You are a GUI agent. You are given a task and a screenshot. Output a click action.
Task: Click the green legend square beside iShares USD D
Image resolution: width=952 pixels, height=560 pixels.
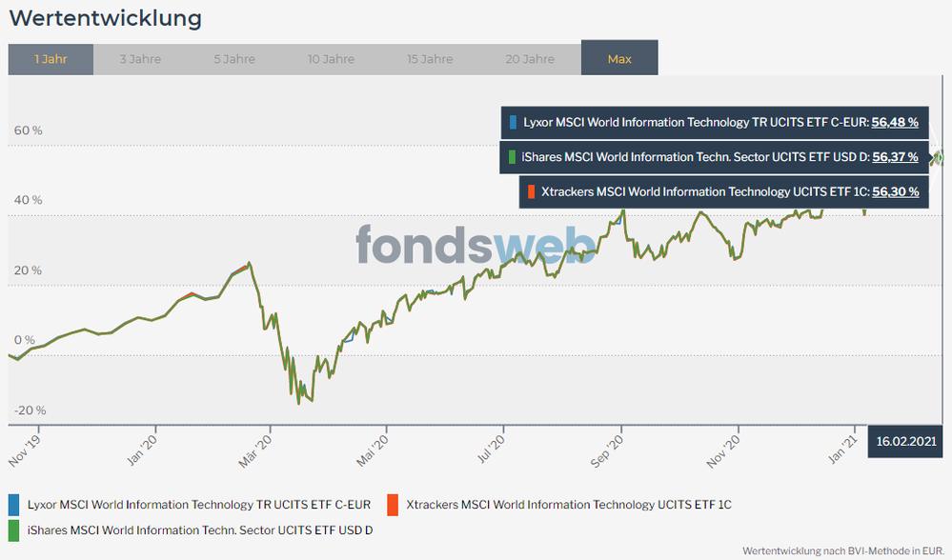(13, 530)
